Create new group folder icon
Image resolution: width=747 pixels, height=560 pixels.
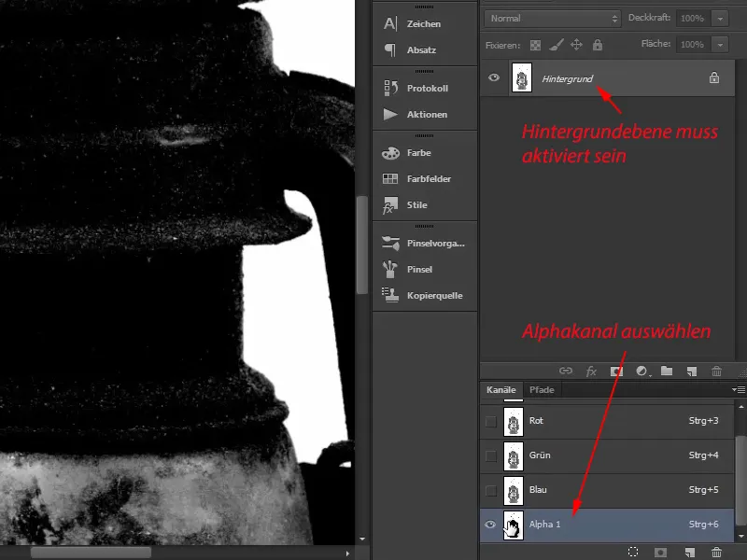667,371
